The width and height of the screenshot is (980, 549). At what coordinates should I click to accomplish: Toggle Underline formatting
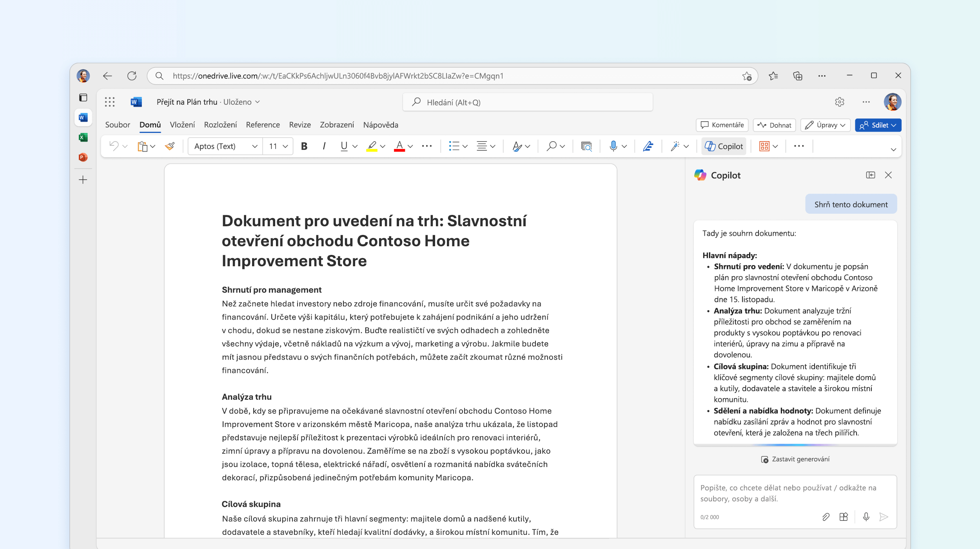click(344, 146)
